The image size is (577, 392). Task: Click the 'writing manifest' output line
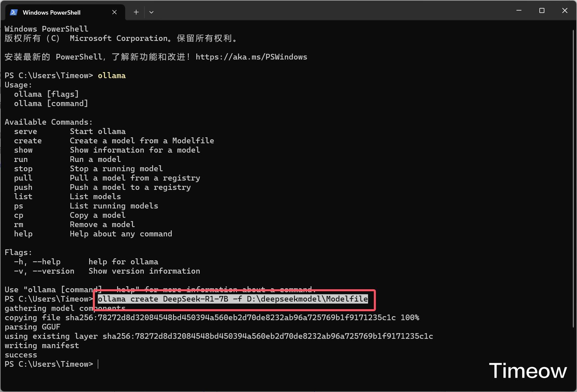point(42,345)
